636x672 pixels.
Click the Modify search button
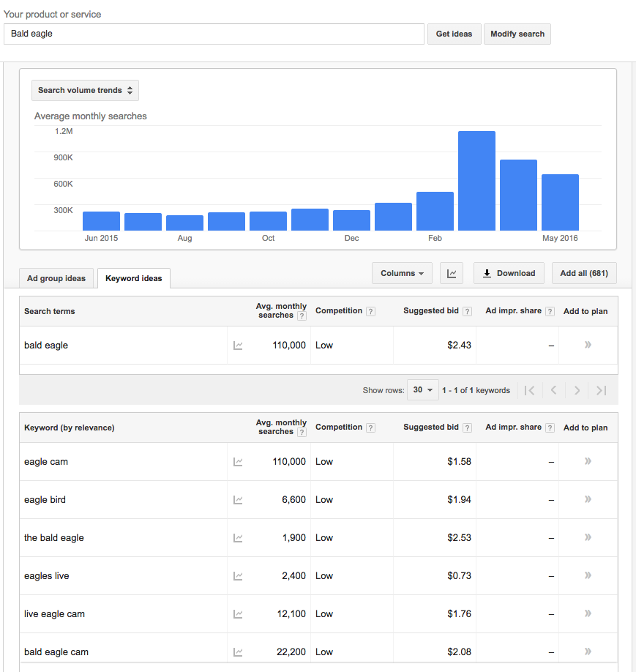pos(517,34)
